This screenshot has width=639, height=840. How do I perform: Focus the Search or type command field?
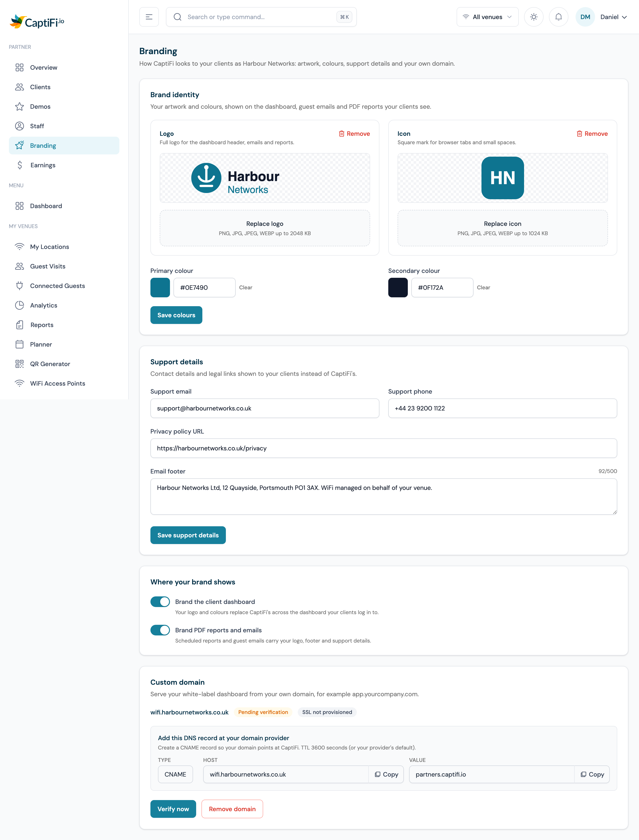tap(261, 17)
